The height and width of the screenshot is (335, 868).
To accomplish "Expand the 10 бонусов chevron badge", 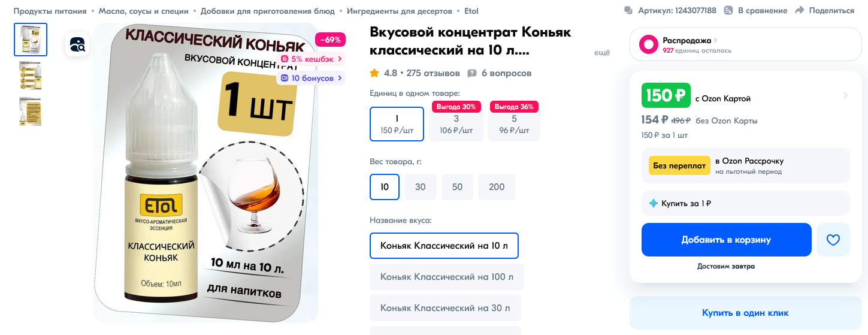I will (x=340, y=78).
